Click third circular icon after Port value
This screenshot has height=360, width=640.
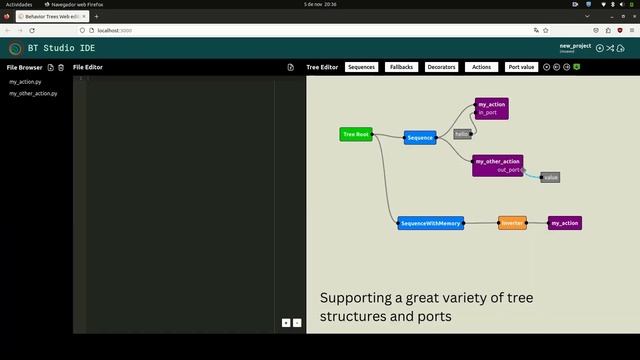pyautogui.click(x=567, y=67)
